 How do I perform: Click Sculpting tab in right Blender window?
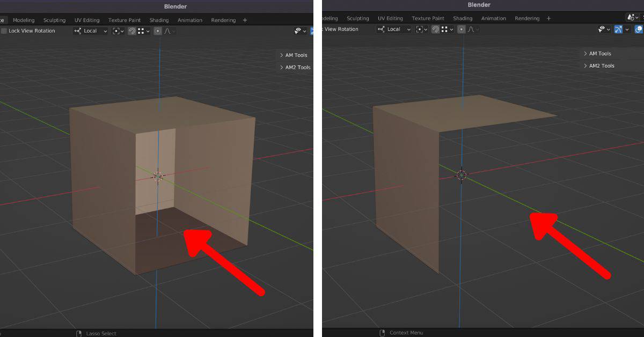[358, 19]
